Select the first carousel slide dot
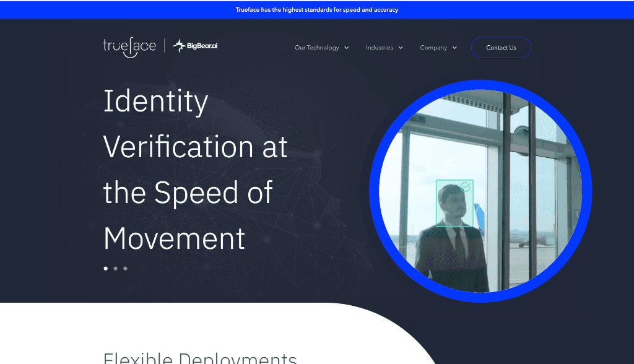 [106, 269]
